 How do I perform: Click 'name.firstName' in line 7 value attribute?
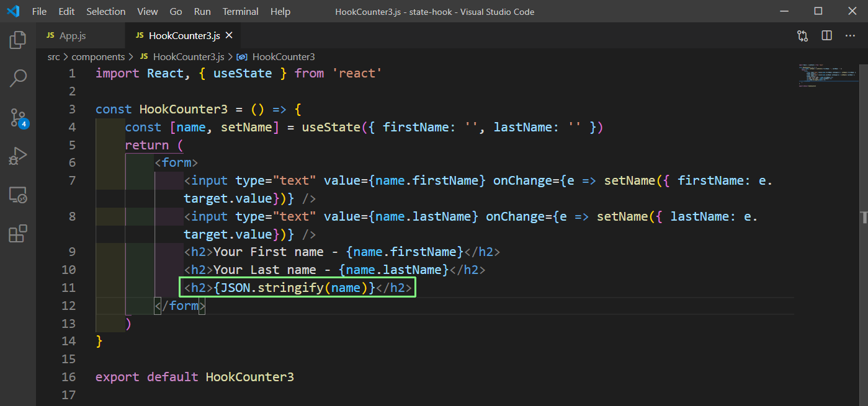(x=427, y=180)
